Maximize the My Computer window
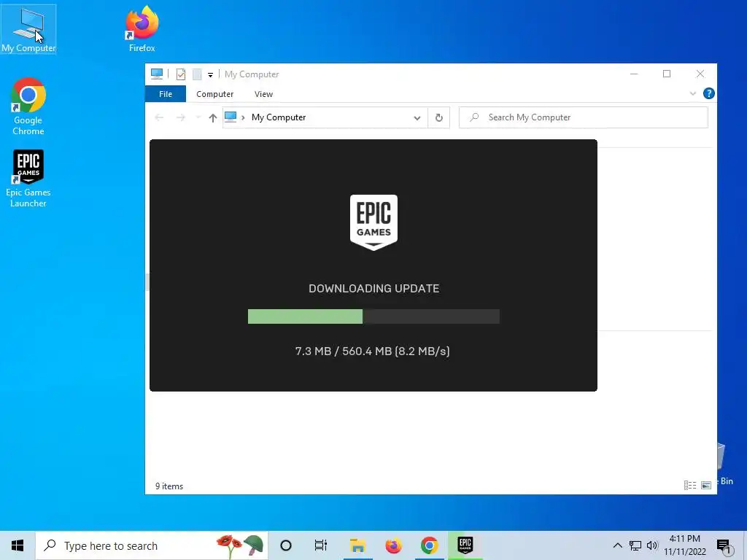The width and height of the screenshot is (747, 560). (x=667, y=74)
